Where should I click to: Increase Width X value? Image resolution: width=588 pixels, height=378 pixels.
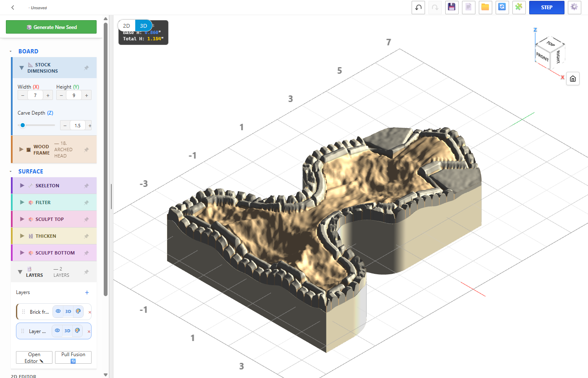click(x=48, y=95)
